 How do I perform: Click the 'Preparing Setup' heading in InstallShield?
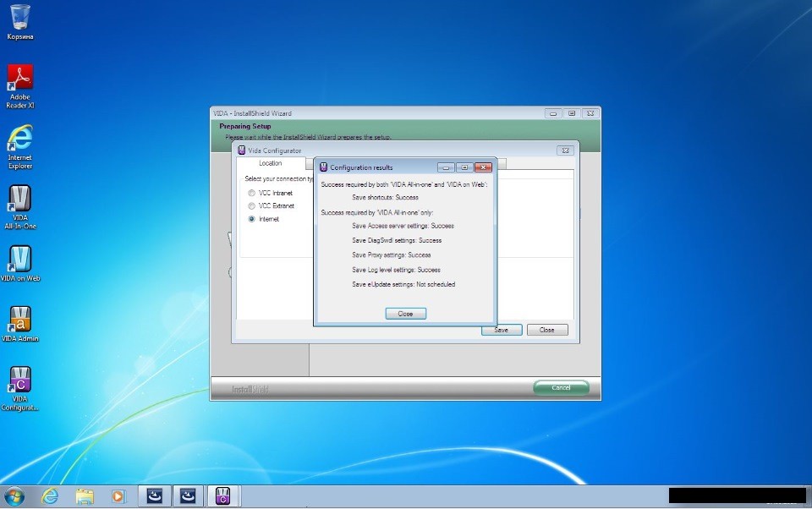245,126
